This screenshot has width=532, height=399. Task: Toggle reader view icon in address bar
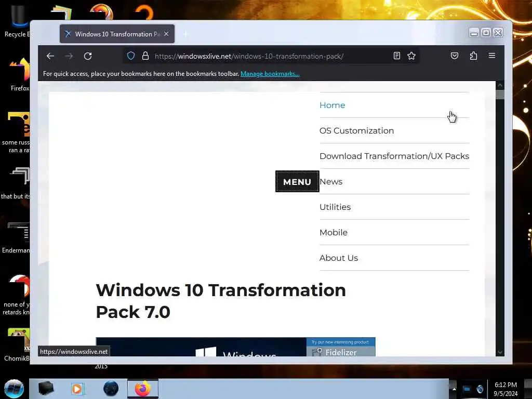[396, 56]
